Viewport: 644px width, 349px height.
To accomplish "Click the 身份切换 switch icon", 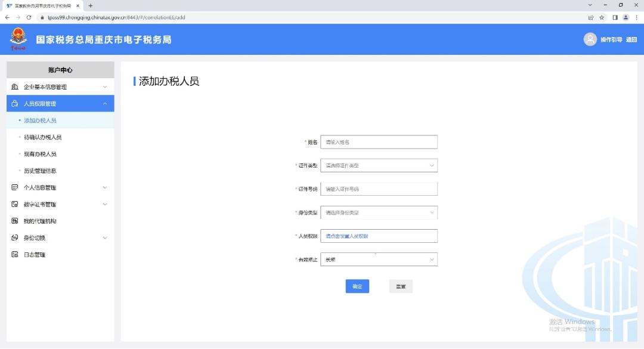I will pyautogui.click(x=15, y=238).
